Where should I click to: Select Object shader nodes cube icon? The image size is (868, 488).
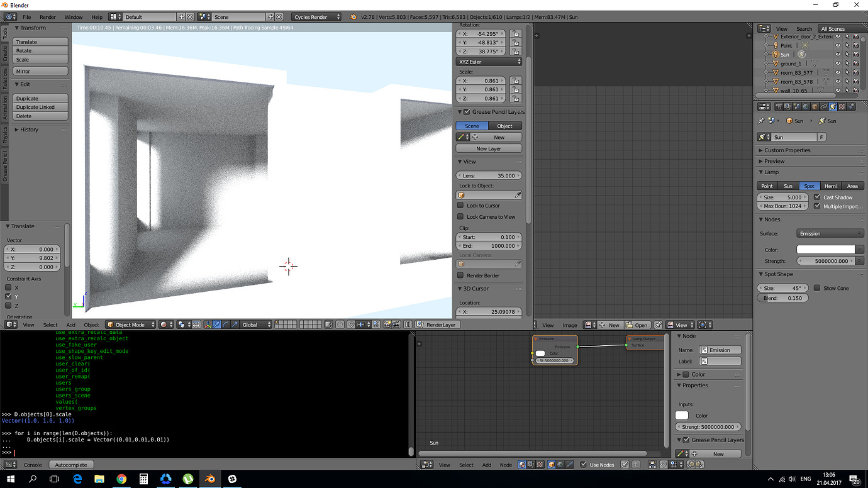pyautogui.click(x=551, y=465)
